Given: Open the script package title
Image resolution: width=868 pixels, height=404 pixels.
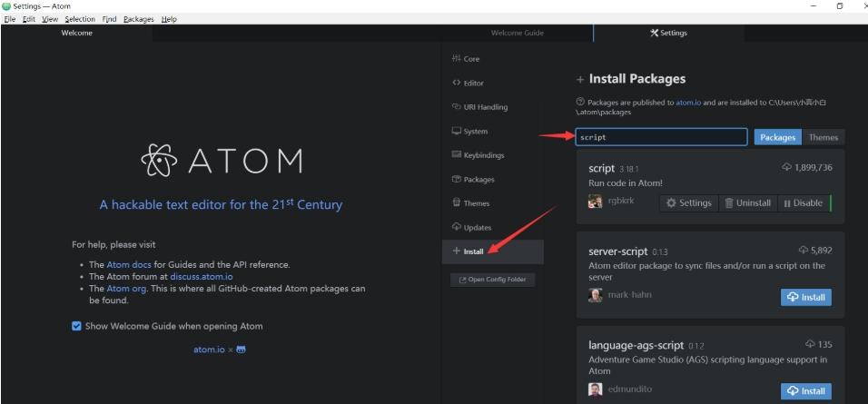Looking at the screenshot, I should (602, 168).
